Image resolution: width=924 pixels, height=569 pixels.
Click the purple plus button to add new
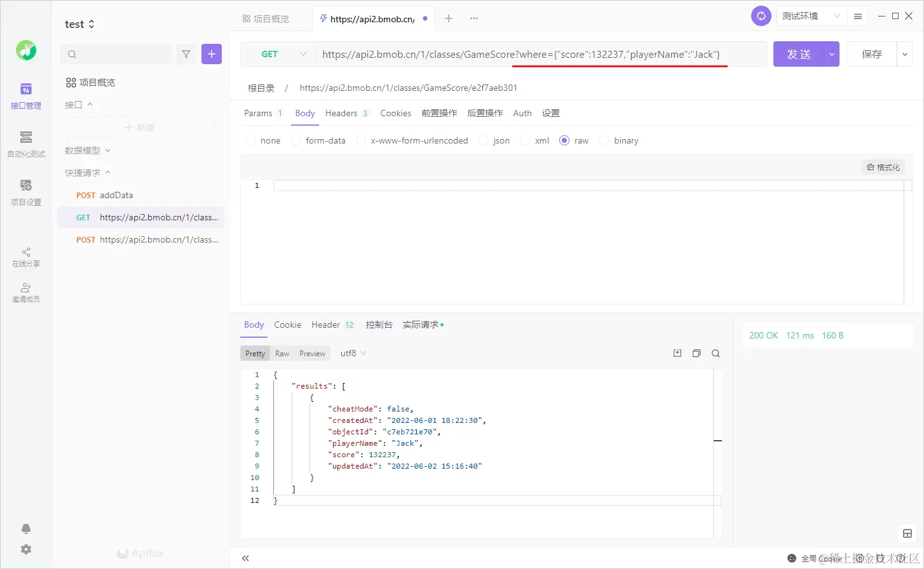[212, 54]
